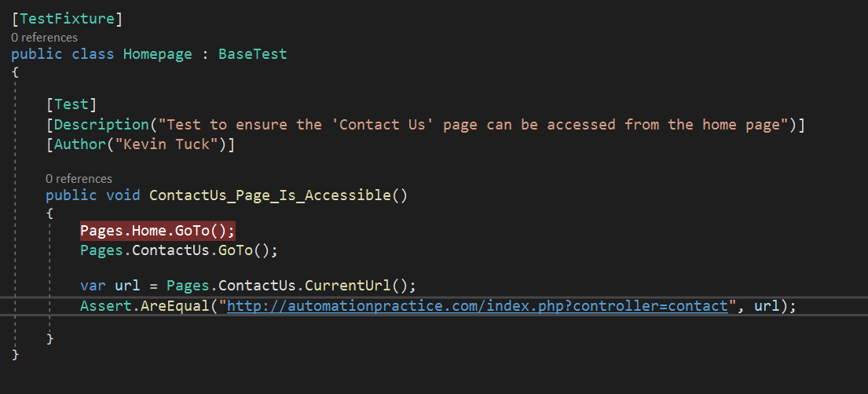Click the BaseTest base class name
The width and height of the screenshot is (868, 394).
click(x=252, y=54)
